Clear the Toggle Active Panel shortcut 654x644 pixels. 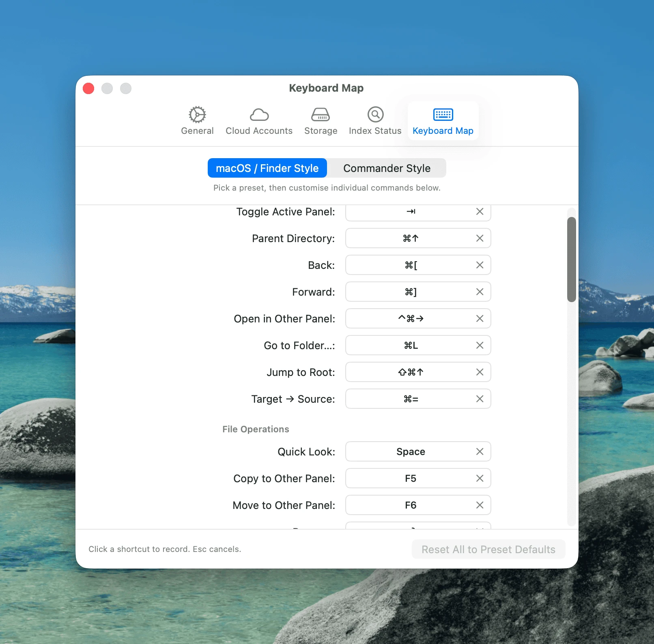480,211
